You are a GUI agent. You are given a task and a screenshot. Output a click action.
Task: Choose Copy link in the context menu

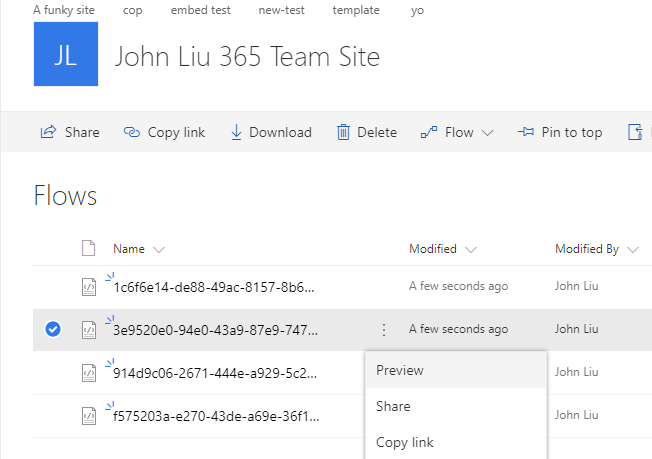404,442
